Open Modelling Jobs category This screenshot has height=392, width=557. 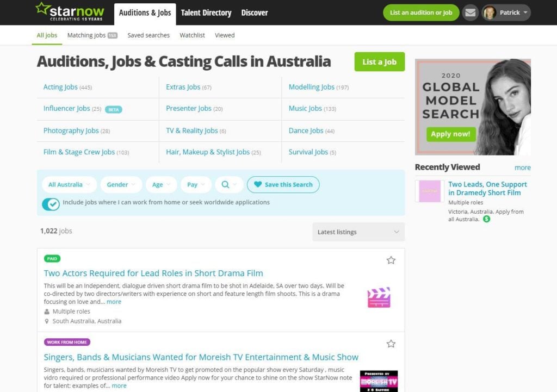tap(312, 87)
